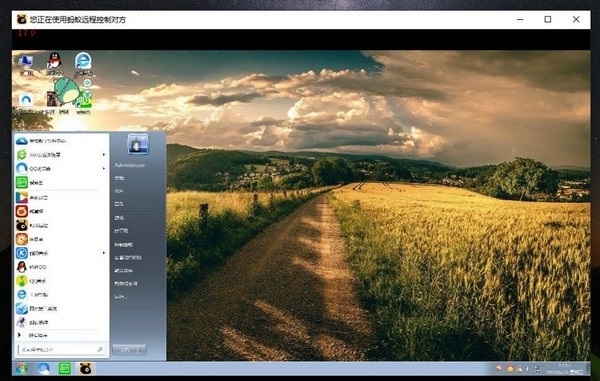This screenshot has height=381, width=600.
Task: Select the portrait photo file on the desktop
Action: (52, 99)
